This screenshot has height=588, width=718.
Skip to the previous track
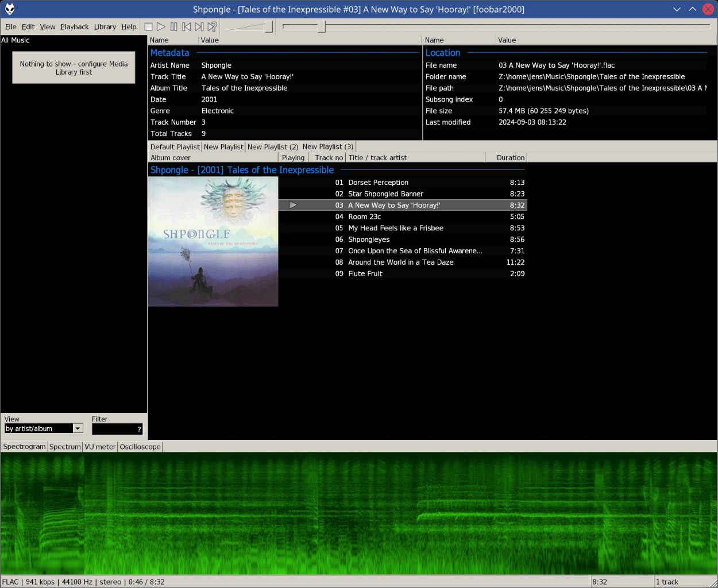click(186, 26)
